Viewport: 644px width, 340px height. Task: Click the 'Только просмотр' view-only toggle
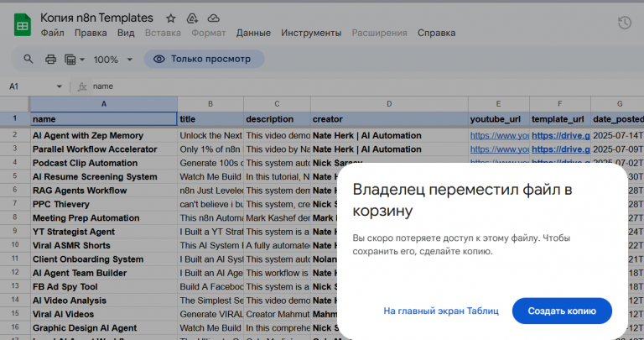click(x=203, y=60)
